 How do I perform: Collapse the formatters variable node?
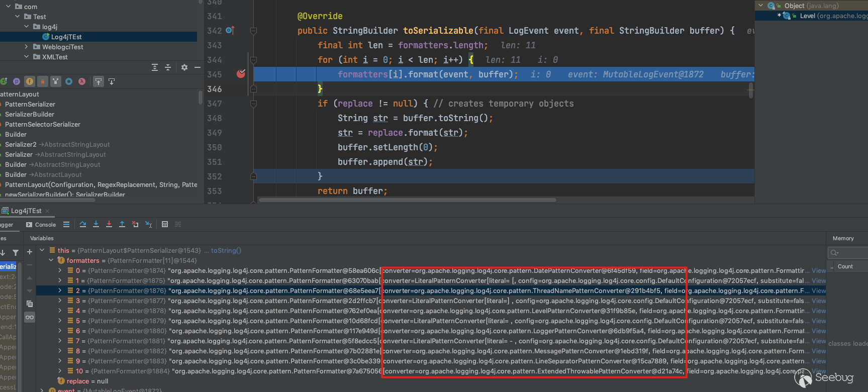(x=51, y=260)
